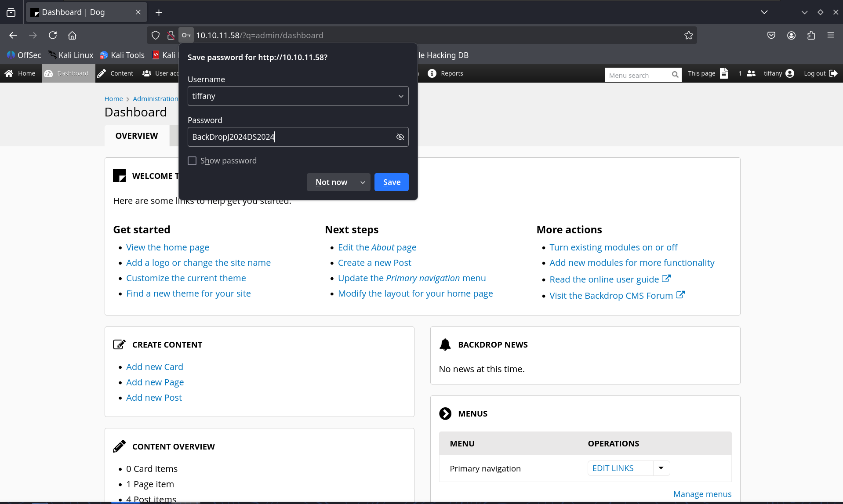Open Read the online user guide link

[610, 279]
